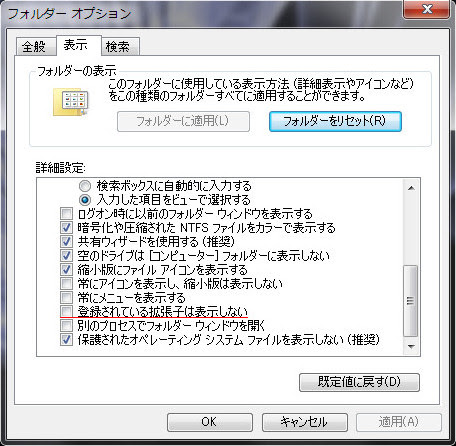Close the フォルダー オプション dialog
The width and height of the screenshot is (456, 446).
[x=427, y=9]
